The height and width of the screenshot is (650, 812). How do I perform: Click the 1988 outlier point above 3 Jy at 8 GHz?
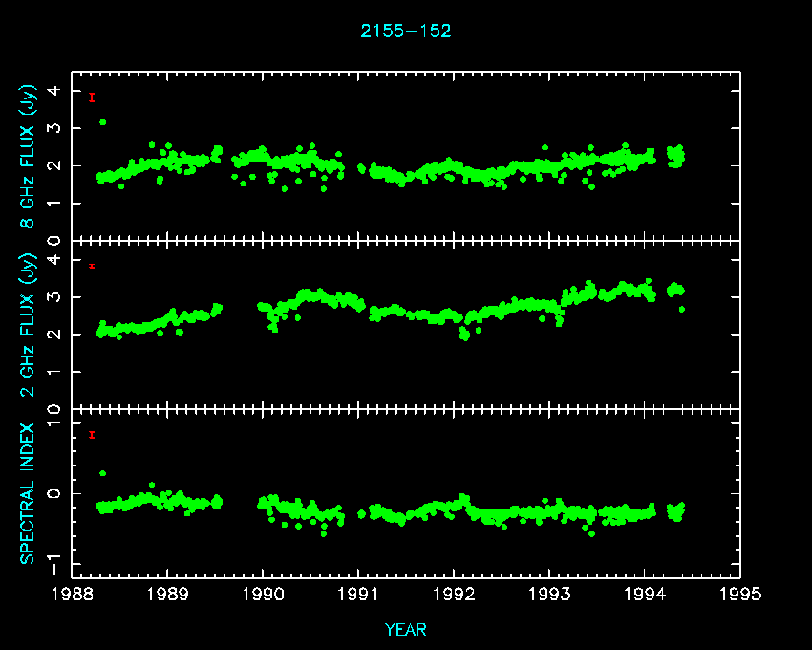[x=102, y=122]
